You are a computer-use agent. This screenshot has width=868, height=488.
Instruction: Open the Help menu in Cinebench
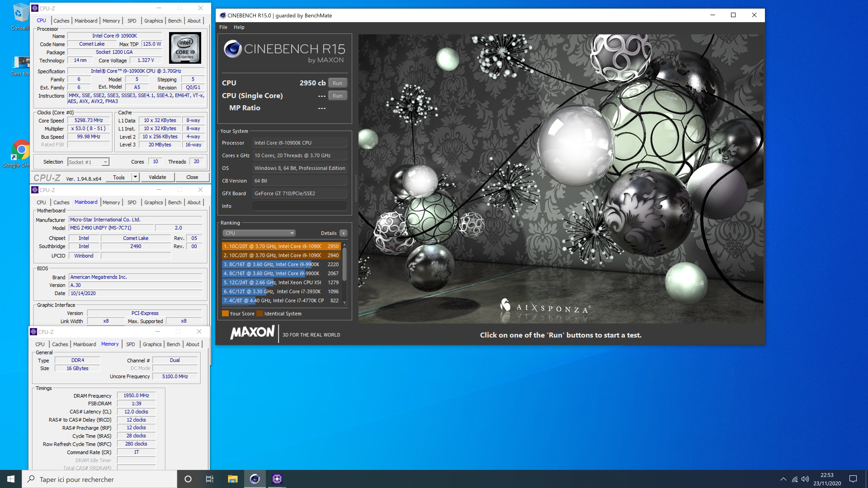click(x=239, y=27)
